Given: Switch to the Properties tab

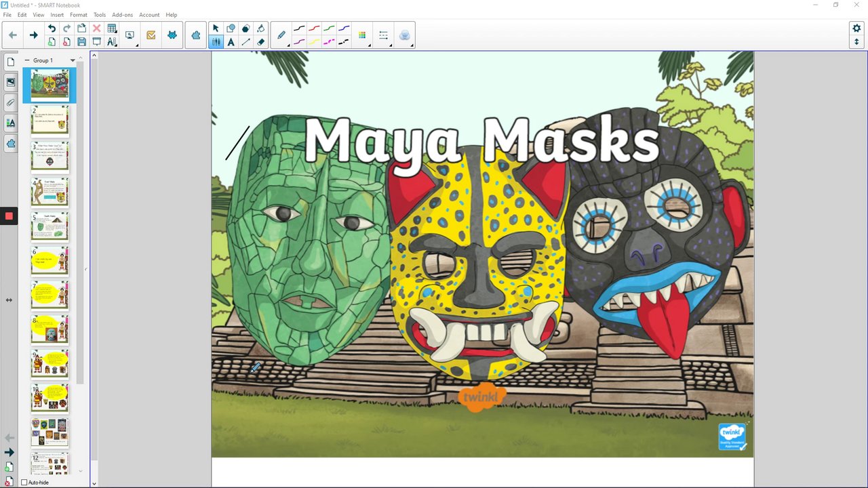Looking at the screenshot, I should (x=10, y=123).
